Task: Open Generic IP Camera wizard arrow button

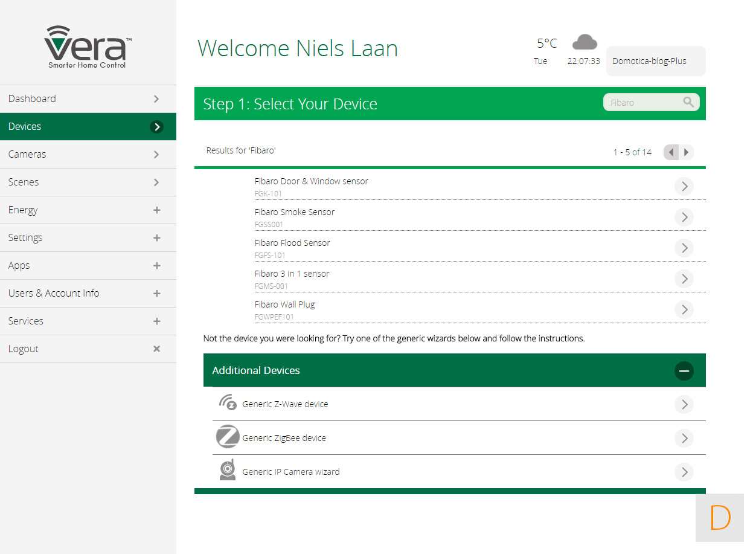Action: coord(684,472)
